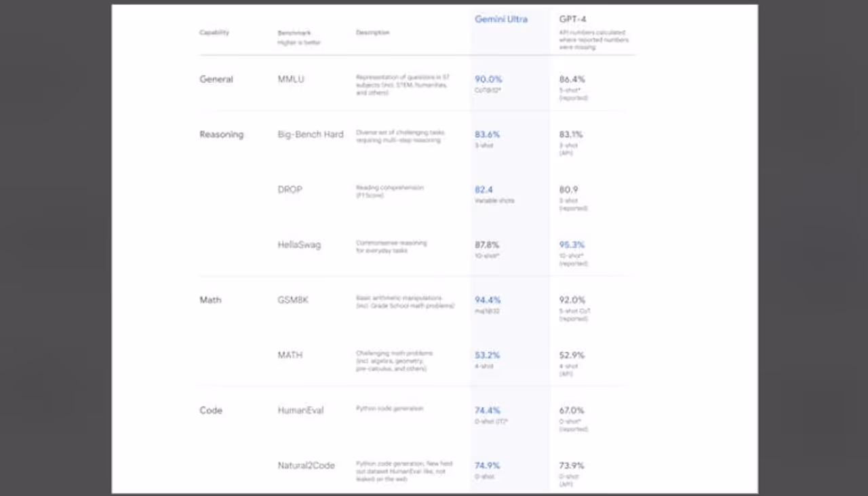Select the General capability row label
Screen dimensions: 868x496
[x=216, y=79]
